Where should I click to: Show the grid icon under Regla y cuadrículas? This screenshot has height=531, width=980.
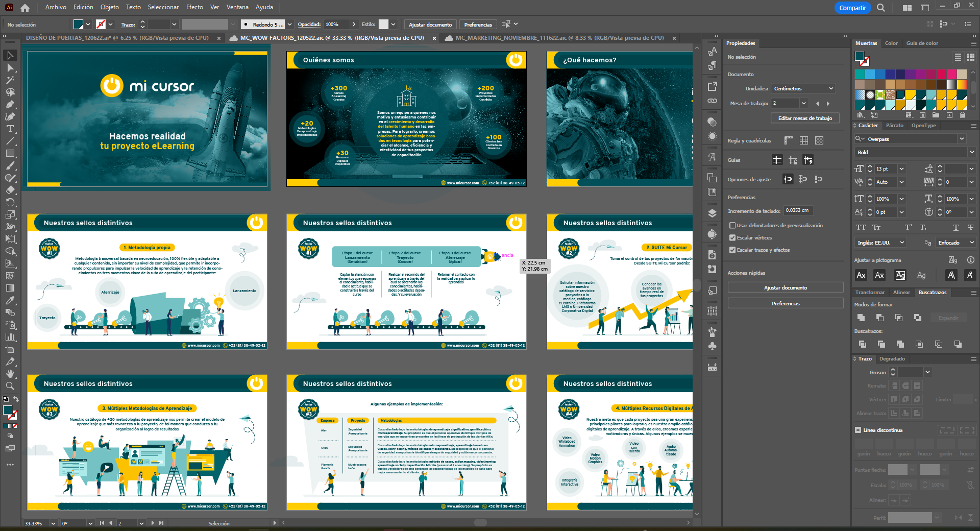click(x=804, y=140)
